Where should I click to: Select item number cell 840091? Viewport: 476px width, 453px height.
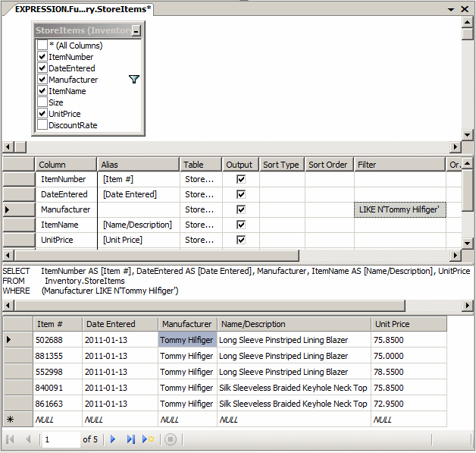(x=58, y=388)
